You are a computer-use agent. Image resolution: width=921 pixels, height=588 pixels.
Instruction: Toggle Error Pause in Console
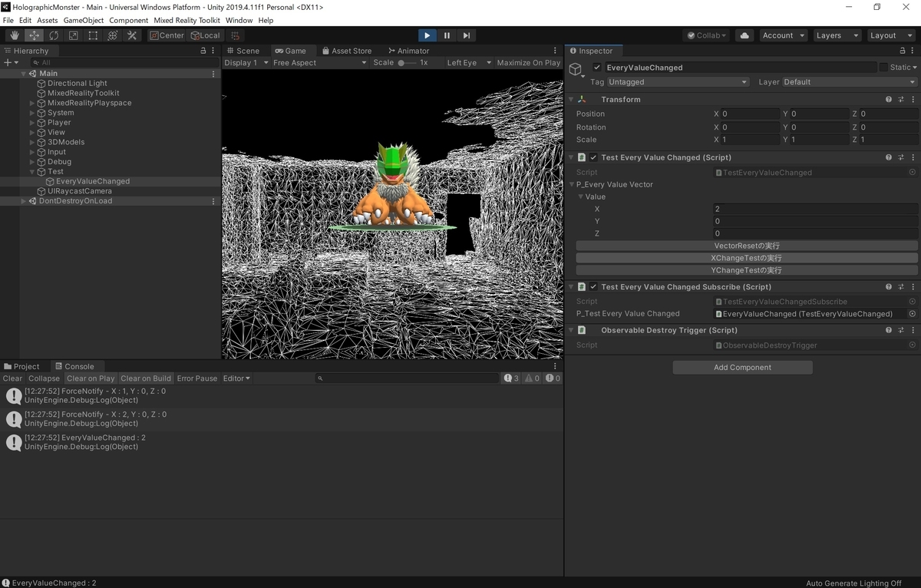click(197, 378)
